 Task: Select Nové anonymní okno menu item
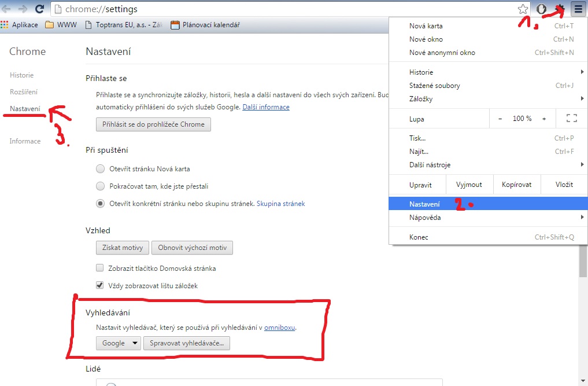442,53
